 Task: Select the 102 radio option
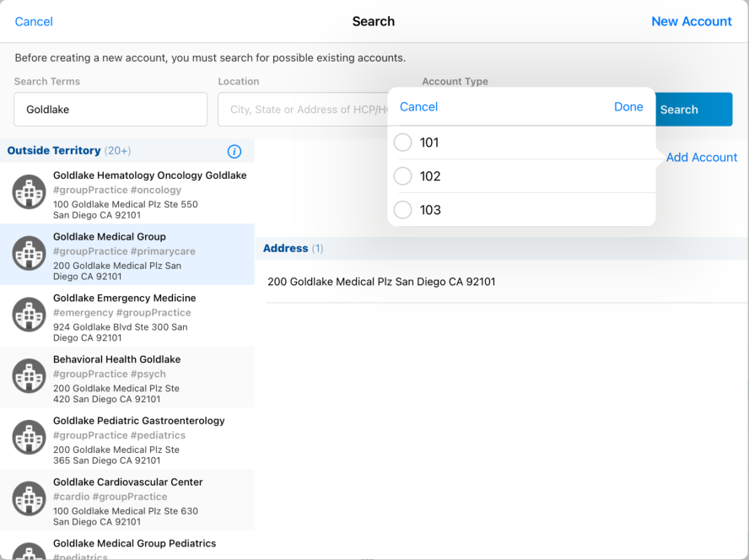[403, 176]
